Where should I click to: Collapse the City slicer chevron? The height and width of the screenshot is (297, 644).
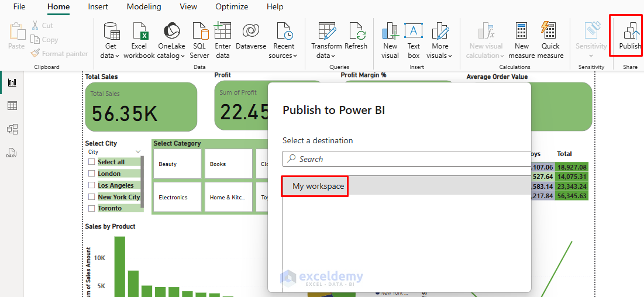pyautogui.click(x=138, y=151)
